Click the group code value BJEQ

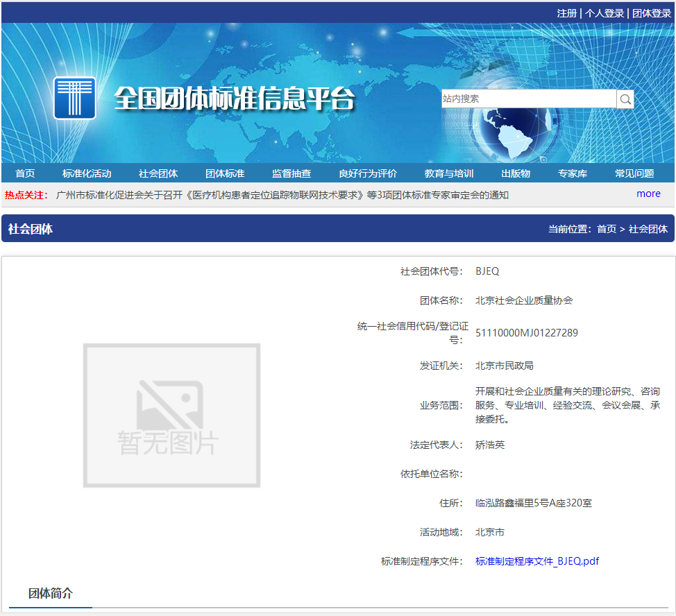click(x=487, y=271)
